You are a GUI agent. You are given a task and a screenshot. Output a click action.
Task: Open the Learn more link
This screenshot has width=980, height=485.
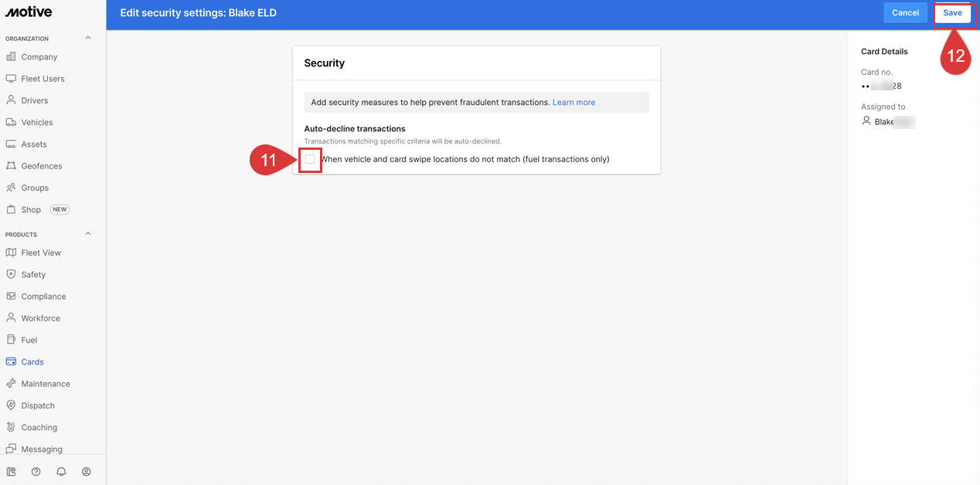click(x=573, y=102)
